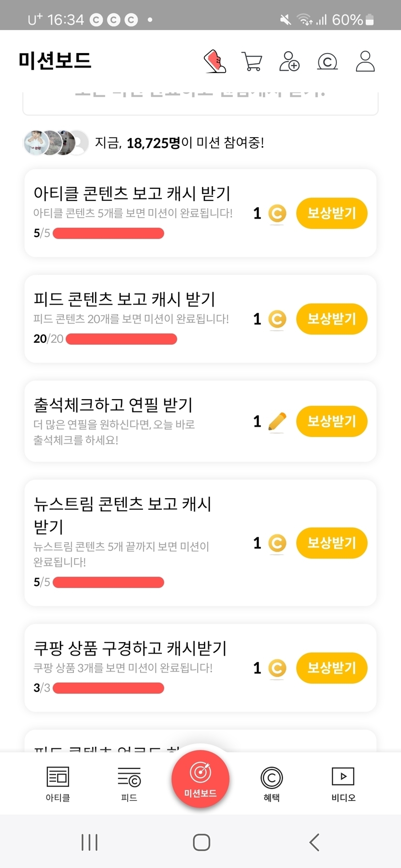Open the 혜택 benefits tab
Screen dimensions: 401x868
[272, 783]
